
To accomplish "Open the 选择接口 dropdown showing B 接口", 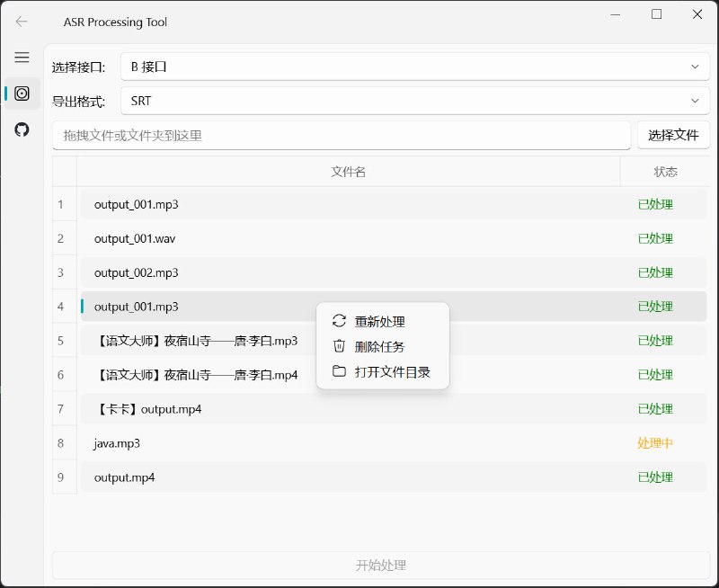I will [412, 67].
